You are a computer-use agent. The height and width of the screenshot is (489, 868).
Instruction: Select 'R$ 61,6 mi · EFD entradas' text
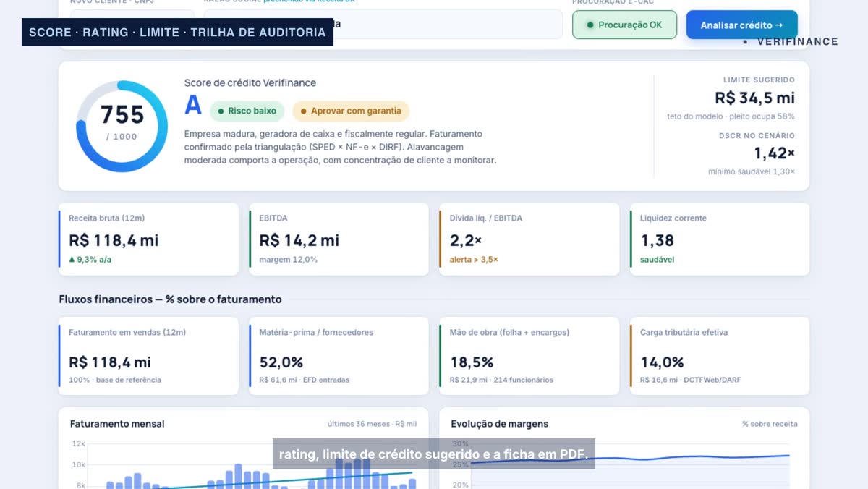(304, 380)
